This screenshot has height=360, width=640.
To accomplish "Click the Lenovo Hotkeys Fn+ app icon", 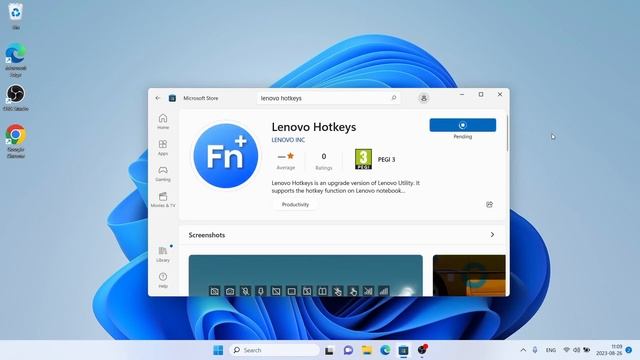I will pos(226,156).
